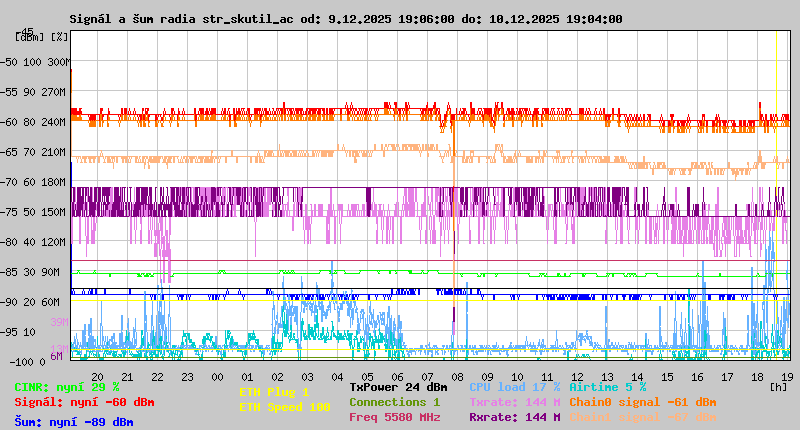
Task: Click the chart title text at top
Action: coord(346,19)
